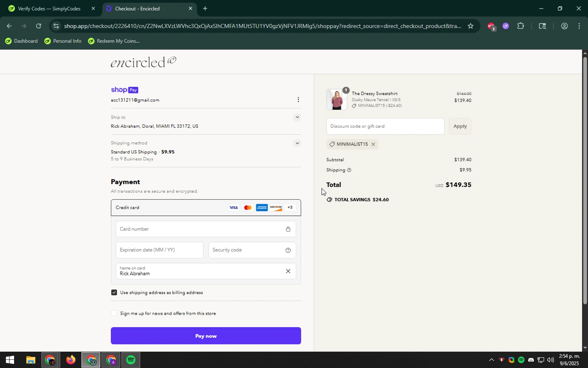The width and height of the screenshot is (588, 368).
Task: Focus the Card number field
Action: pos(206,229)
